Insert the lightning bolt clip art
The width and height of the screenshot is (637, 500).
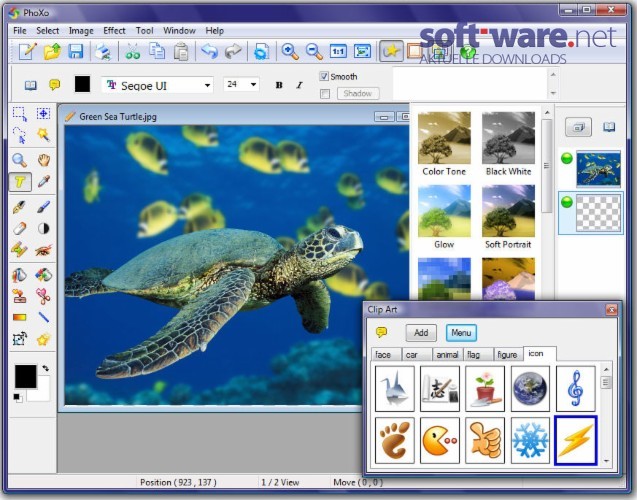576,440
